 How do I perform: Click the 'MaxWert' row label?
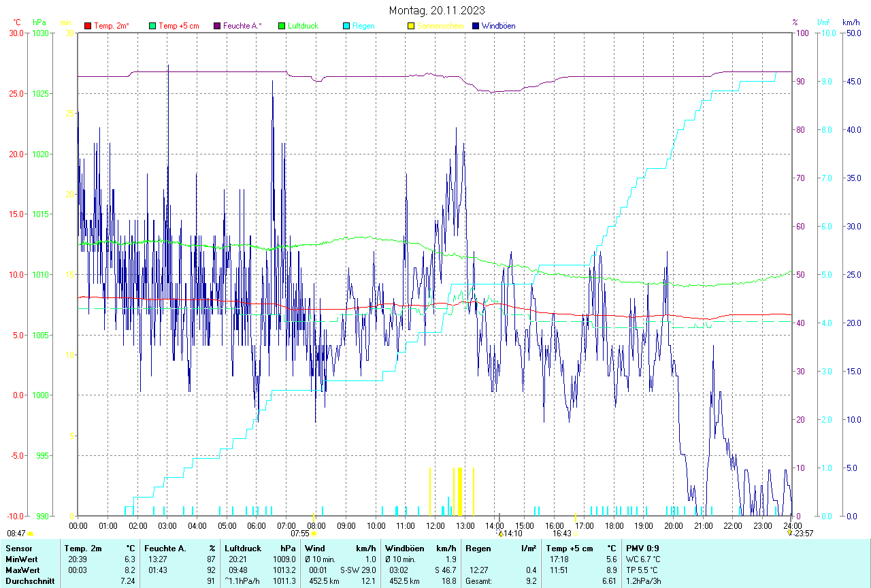click(22, 570)
